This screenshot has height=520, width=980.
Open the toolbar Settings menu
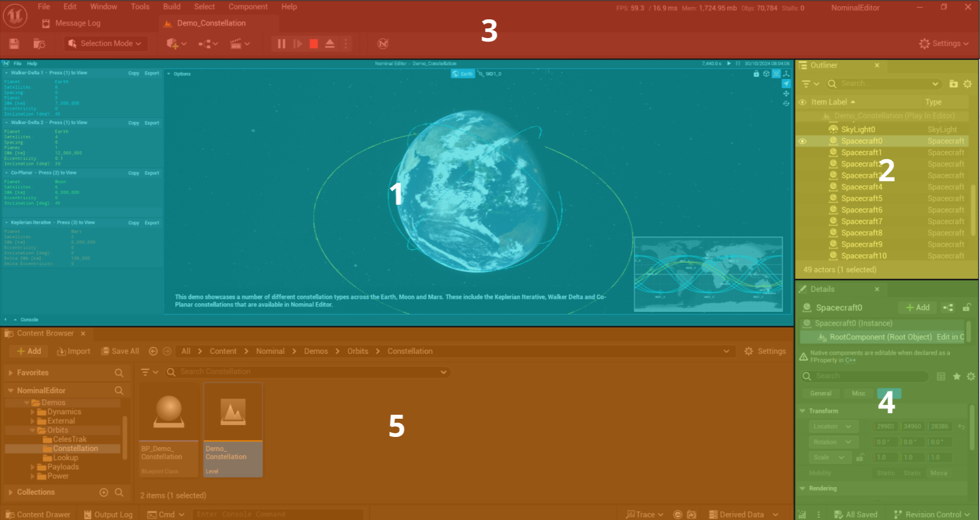point(944,44)
